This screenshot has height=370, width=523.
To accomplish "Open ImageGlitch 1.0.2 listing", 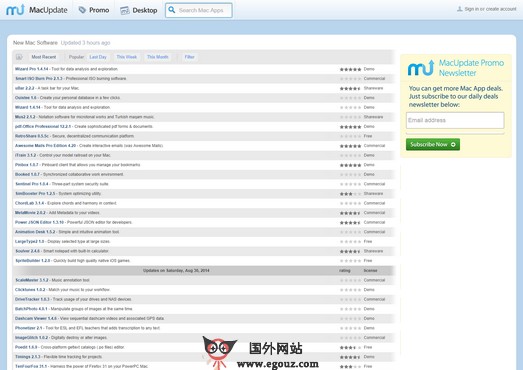I will point(31,338).
